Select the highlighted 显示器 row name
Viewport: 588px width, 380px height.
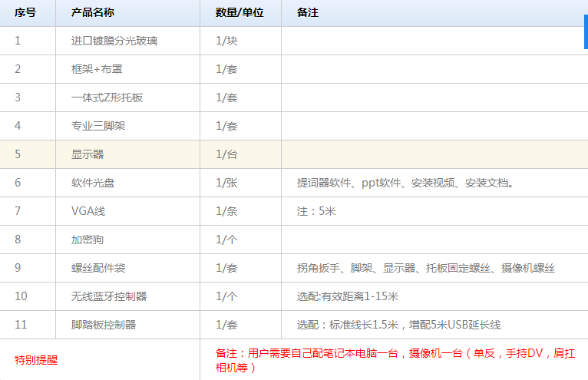[x=88, y=154]
